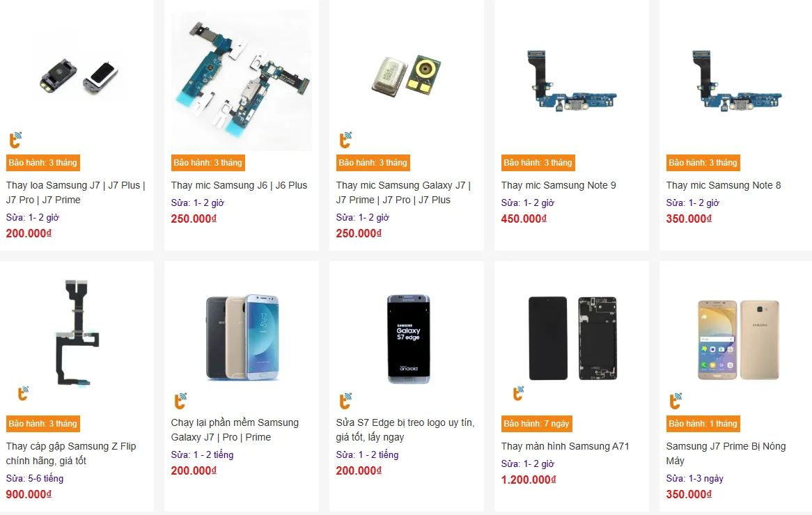
Task: Open Samsung Note 8 mic product image
Action: pyautogui.click(x=736, y=81)
